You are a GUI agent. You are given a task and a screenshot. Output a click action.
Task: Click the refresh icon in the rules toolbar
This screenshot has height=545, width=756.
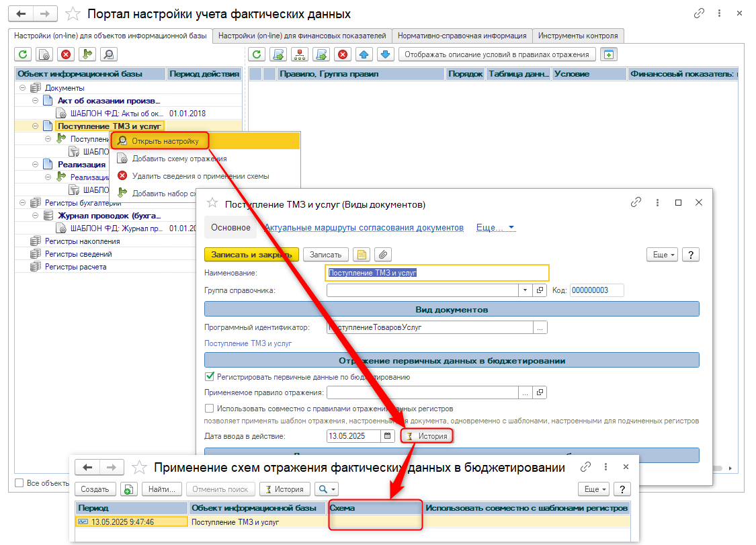tap(257, 54)
